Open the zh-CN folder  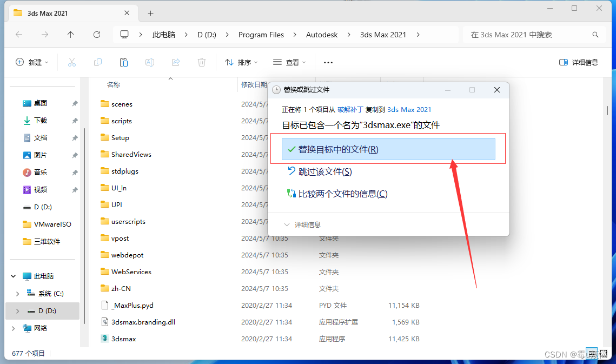[121, 288]
